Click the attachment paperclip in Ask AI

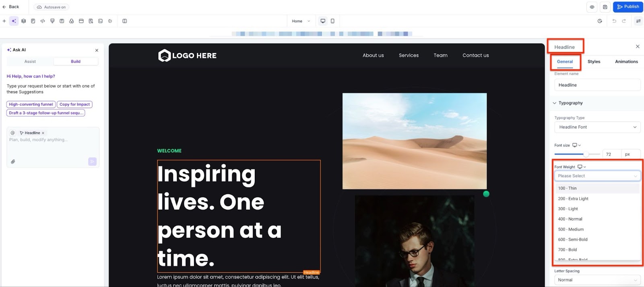click(13, 162)
